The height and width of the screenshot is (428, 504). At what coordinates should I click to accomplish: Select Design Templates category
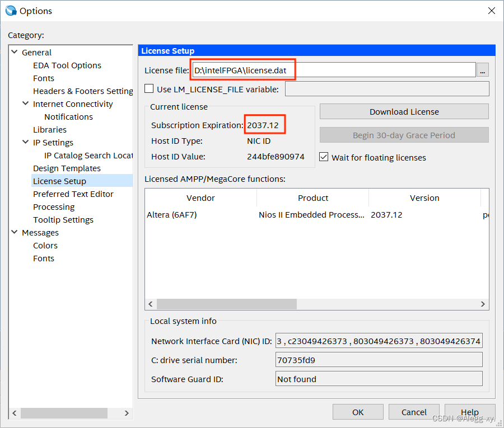click(67, 168)
